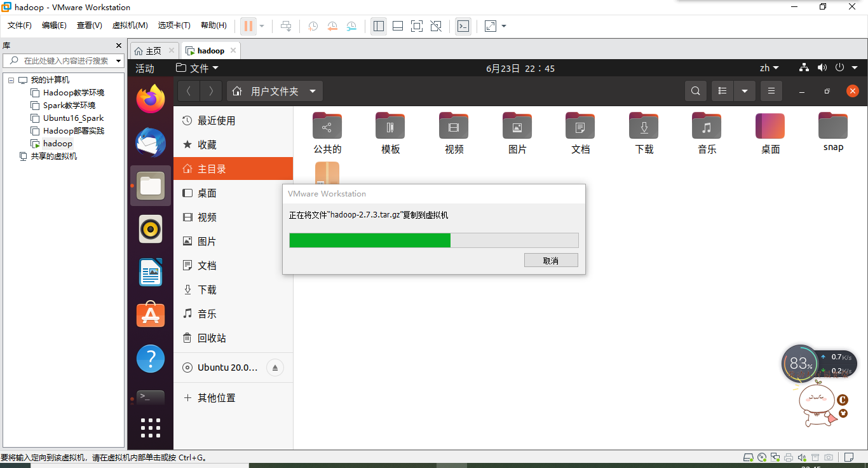868x468 pixels.
Task: Open the 虚拟机(M) menu
Action: (130, 25)
